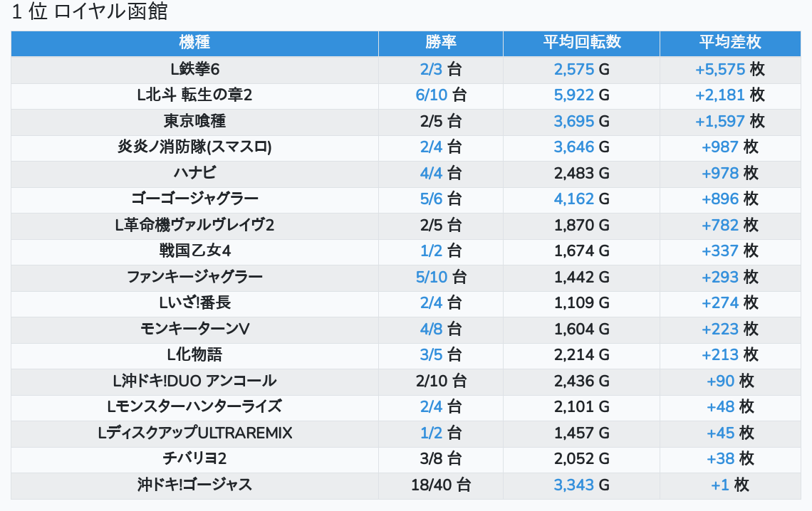
Task: Open the L沖ドキ!DUO アンコール machine name
Action: pos(194,381)
